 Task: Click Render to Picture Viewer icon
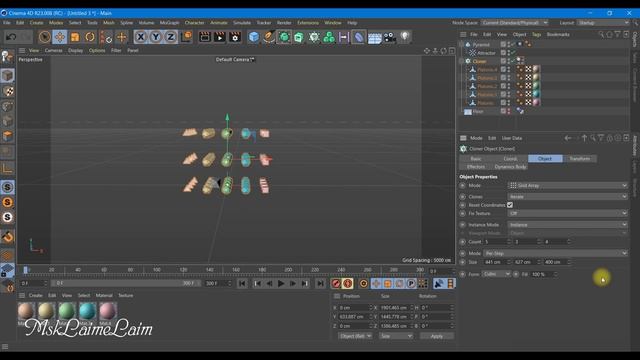click(x=220, y=37)
